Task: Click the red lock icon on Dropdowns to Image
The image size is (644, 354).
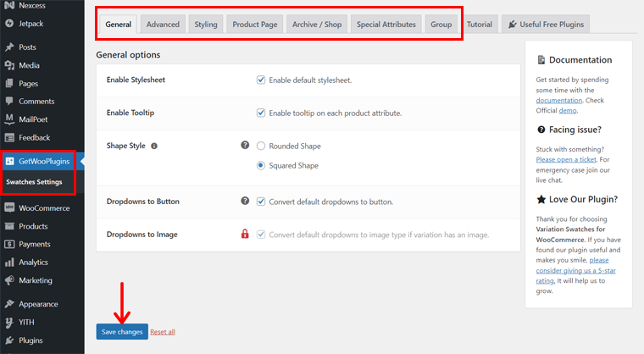Action: [245, 234]
